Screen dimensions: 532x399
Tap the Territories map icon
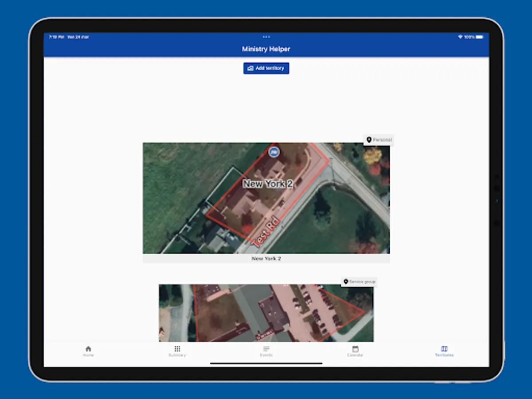click(444, 349)
